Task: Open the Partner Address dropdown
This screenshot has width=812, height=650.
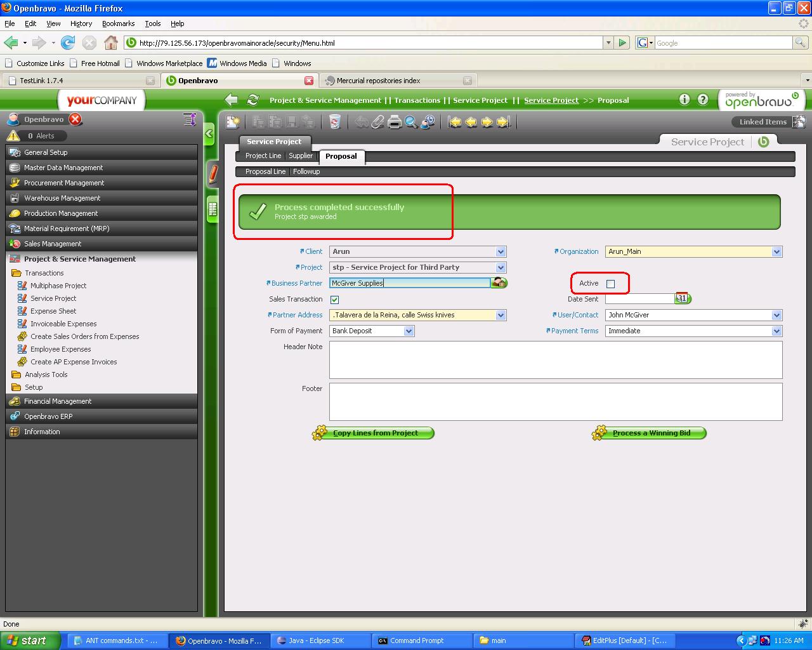Action: coord(501,315)
